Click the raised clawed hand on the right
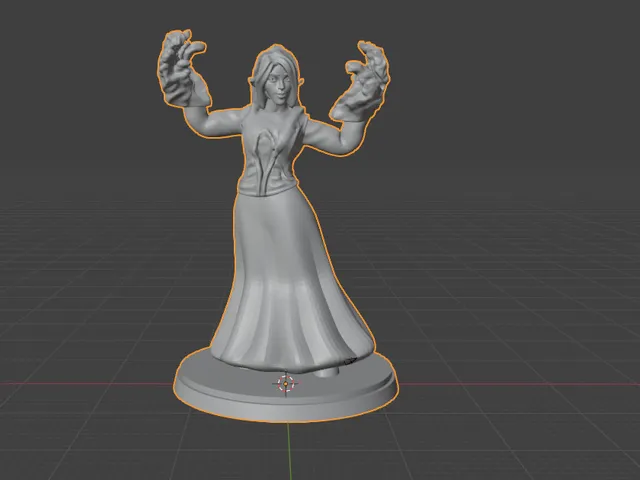Screen dimensions: 640x480 (361, 82)
